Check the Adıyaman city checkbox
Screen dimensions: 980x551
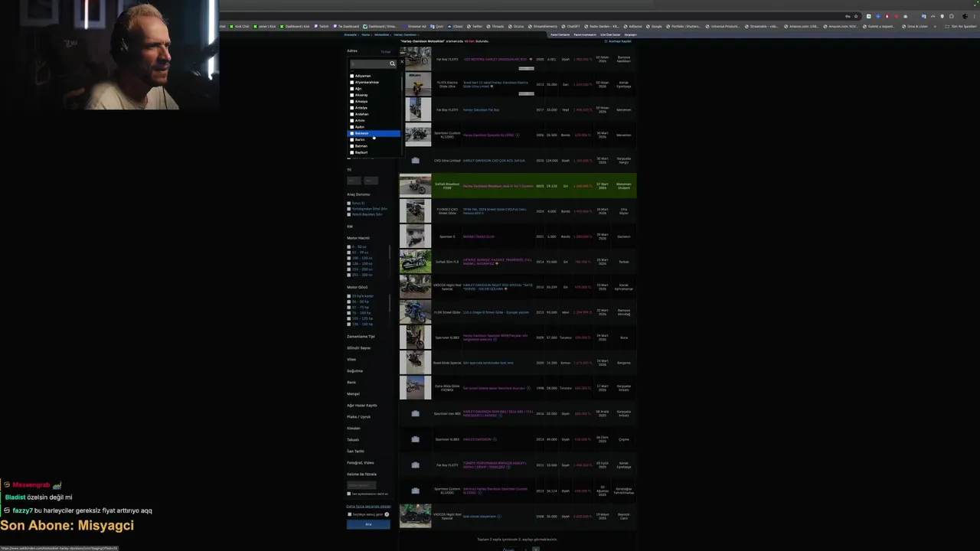pyautogui.click(x=352, y=76)
